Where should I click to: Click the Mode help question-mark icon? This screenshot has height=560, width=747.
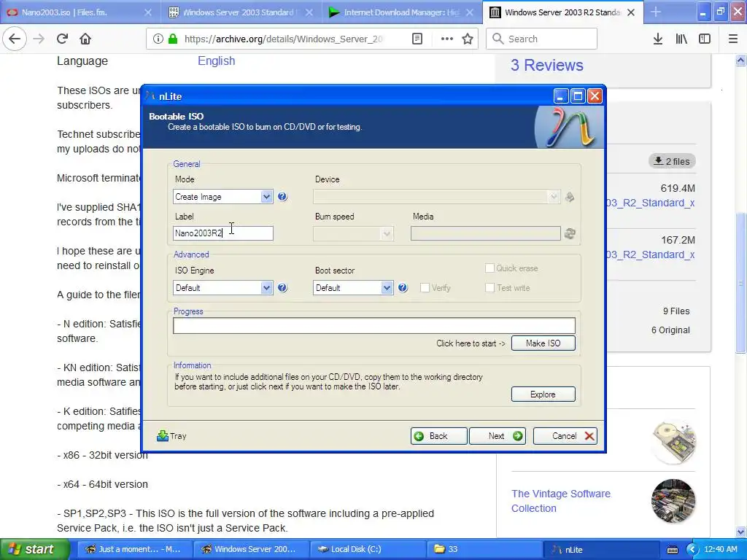coord(282,197)
